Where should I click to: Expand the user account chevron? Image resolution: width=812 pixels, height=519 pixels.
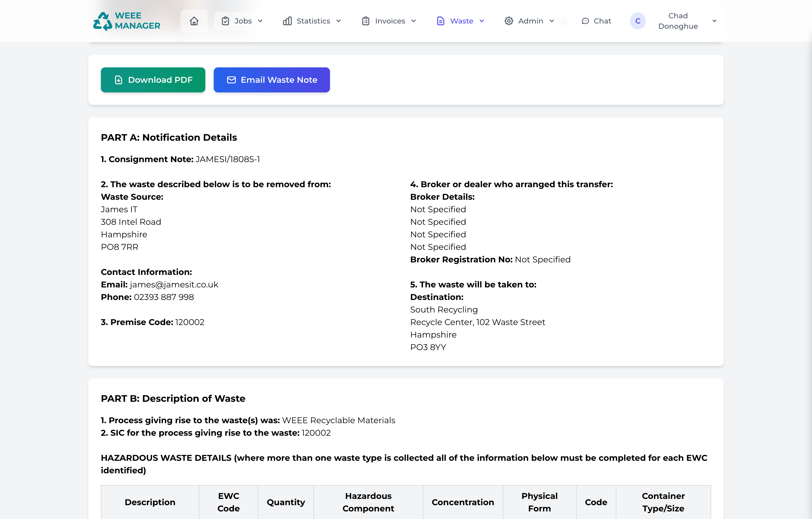714,21
